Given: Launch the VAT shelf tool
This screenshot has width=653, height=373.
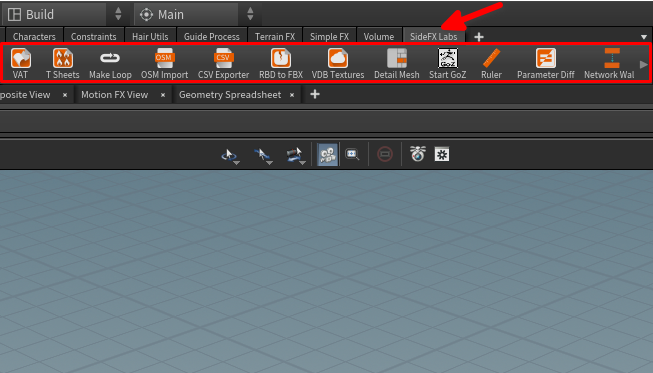Looking at the screenshot, I should pos(20,63).
